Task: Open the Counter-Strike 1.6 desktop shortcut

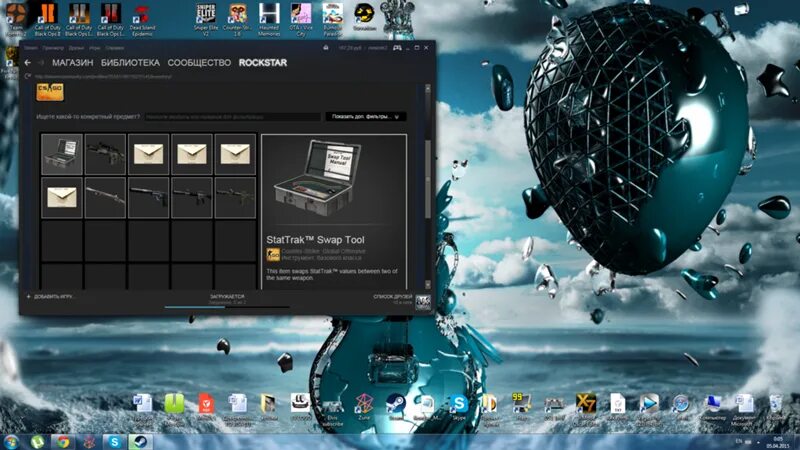Action: [x=237, y=19]
